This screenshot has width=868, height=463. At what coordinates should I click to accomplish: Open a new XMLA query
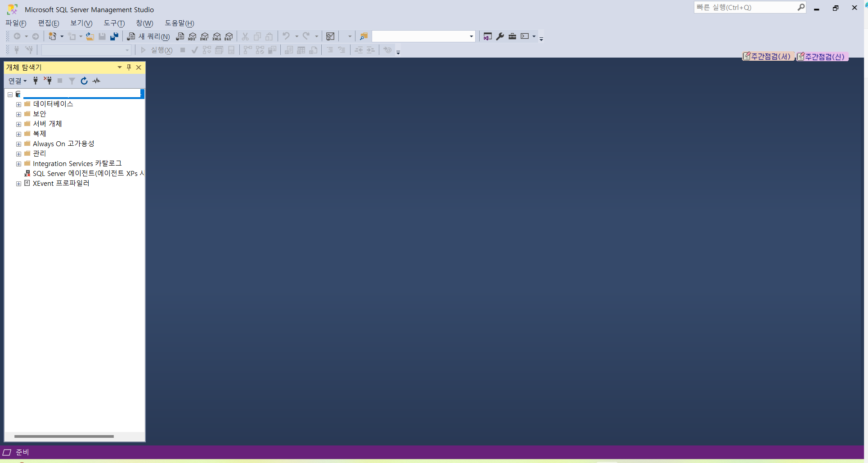point(217,36)
